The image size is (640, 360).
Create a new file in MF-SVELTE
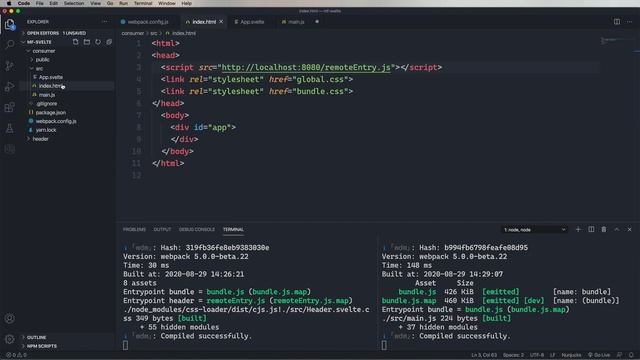pos(76,42)
